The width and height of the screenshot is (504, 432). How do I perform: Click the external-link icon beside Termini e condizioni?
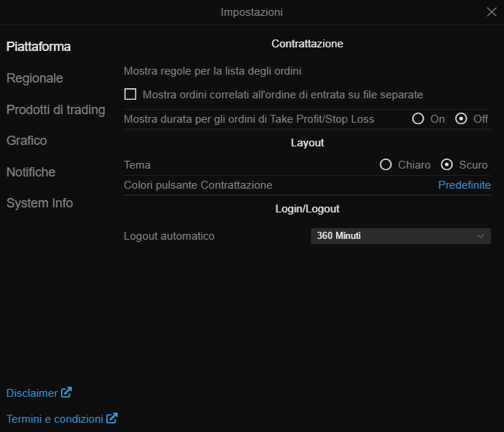112,418
